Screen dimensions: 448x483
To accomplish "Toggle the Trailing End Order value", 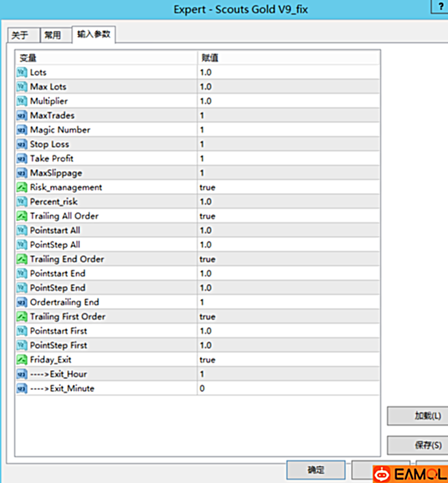I will point(288,259).
